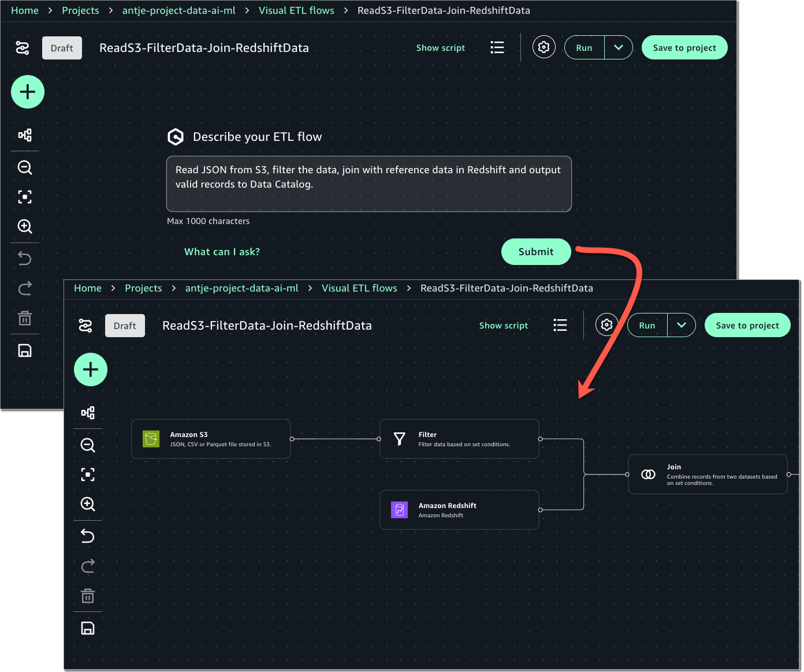This screenshot has width=804, height=672.
Task: Undo the last change in the front window
Action: click(x=88, y=536)
